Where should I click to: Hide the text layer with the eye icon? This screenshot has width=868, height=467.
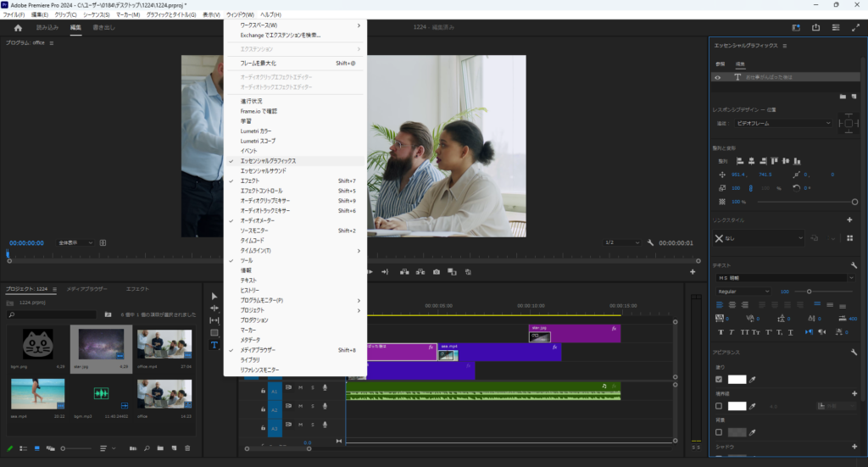tap(718, 77)
